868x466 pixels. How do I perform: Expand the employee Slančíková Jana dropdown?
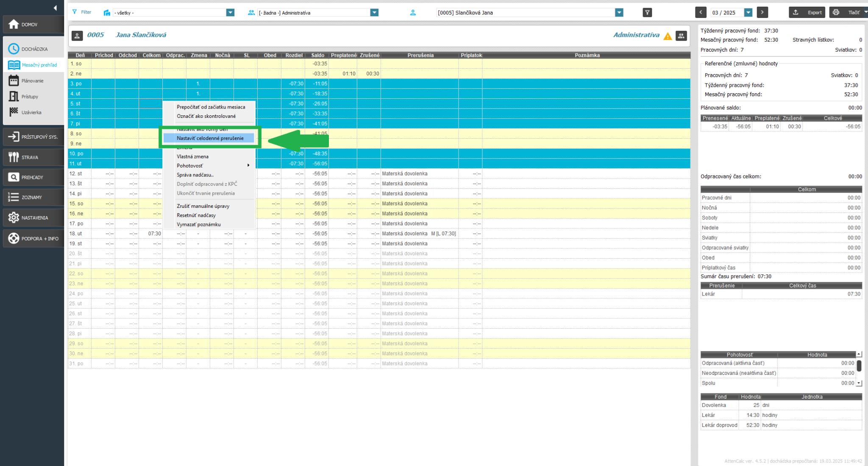pos(619,13)
